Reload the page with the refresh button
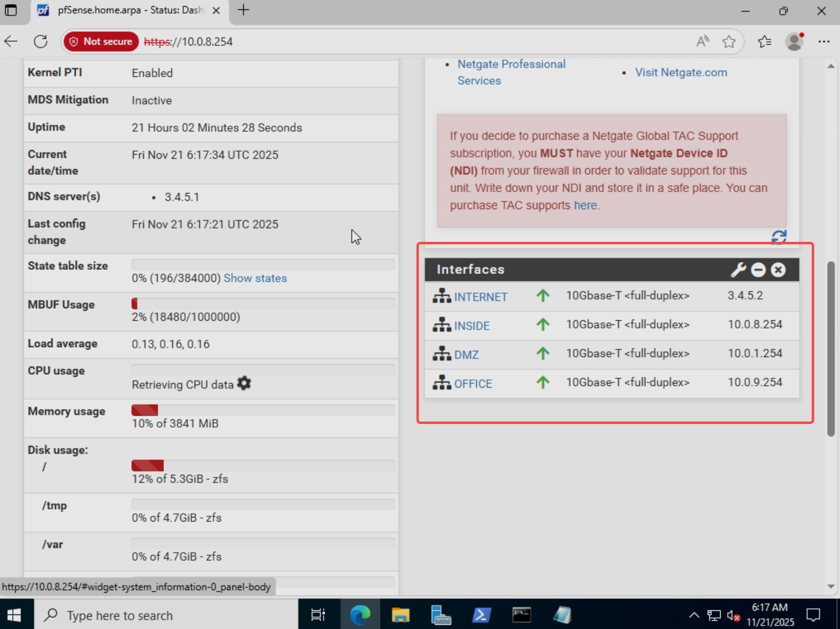 40,42
